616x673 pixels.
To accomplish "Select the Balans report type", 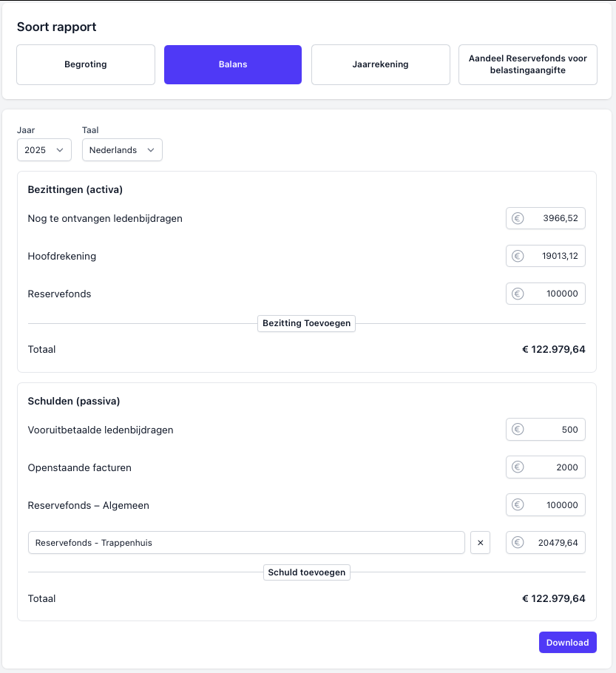I will tap(233, 65).
